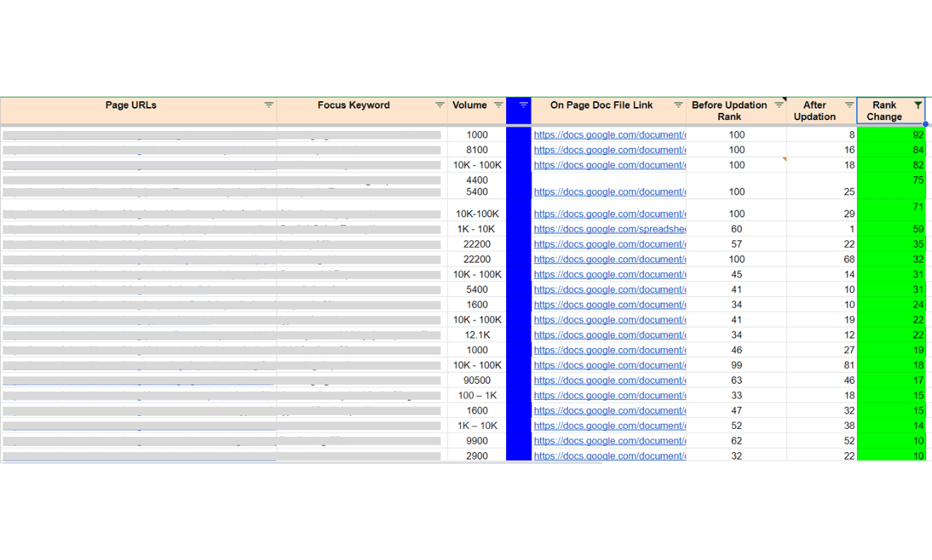This screenshot has height=560, width=932.
Task: Open the Focus Keyword column filter
Action: tap(440, 105)
